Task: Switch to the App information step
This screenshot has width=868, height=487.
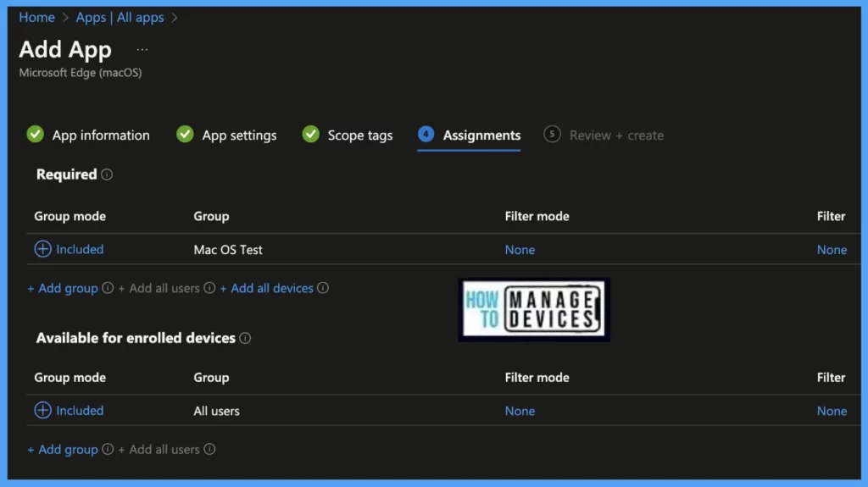Action: tap(101, 135)
